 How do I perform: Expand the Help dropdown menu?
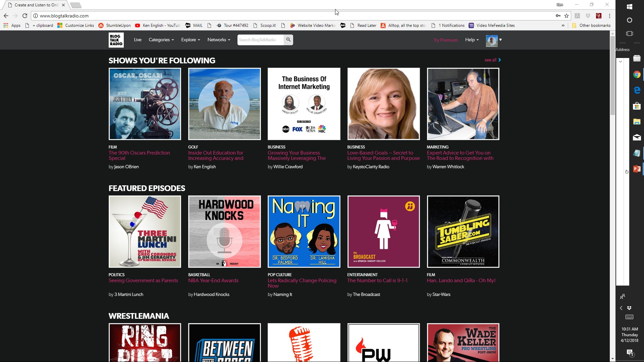click(x=472, y=40)
